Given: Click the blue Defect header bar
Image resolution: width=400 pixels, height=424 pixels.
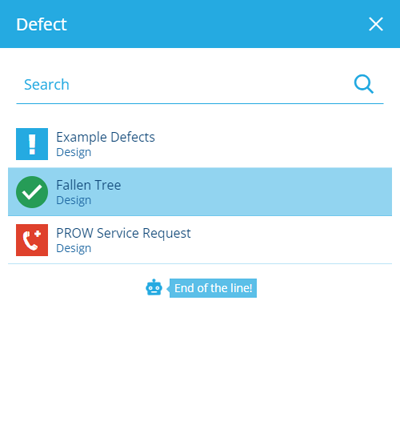Looking at the screenshot, I should coord(200,24).
